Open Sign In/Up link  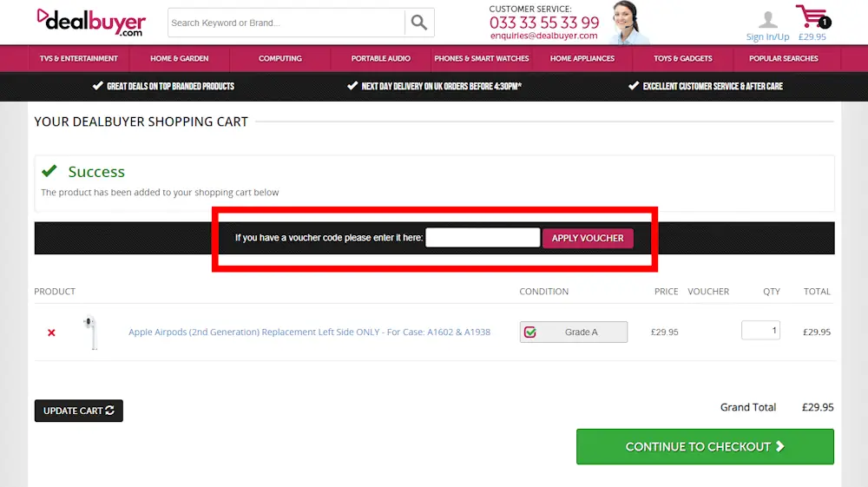pyautogui.click(x=767, y=37)
